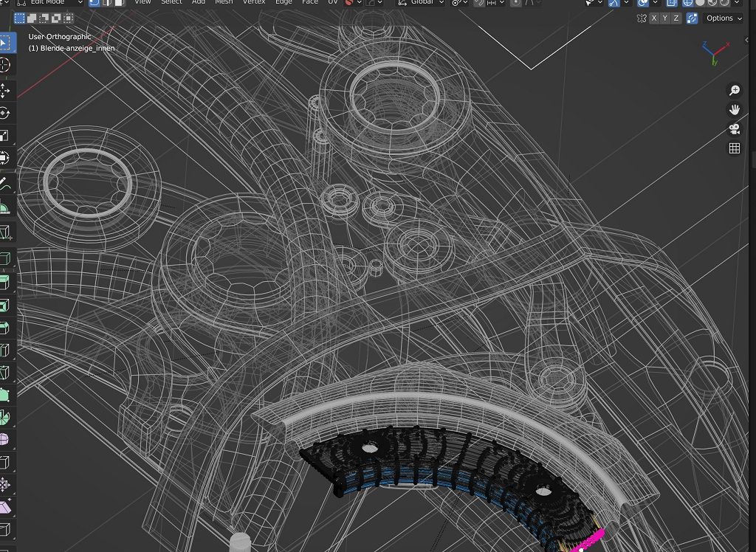Switch to wireframe viewport shading
The height and width of the screenshot is (552, 756).
689,2
